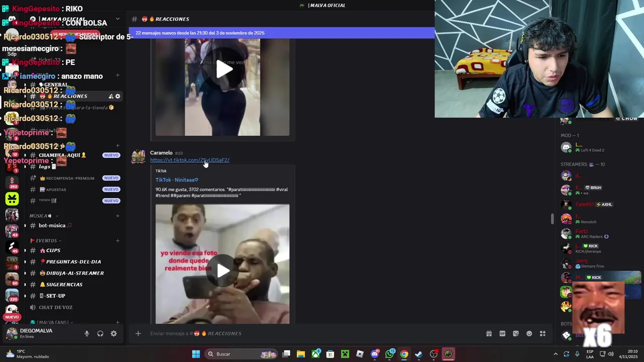Image resolution: width=644 pixels, height=362 pixels.
Task: Open member Jorry in the member list
Action: coord(599,263)
